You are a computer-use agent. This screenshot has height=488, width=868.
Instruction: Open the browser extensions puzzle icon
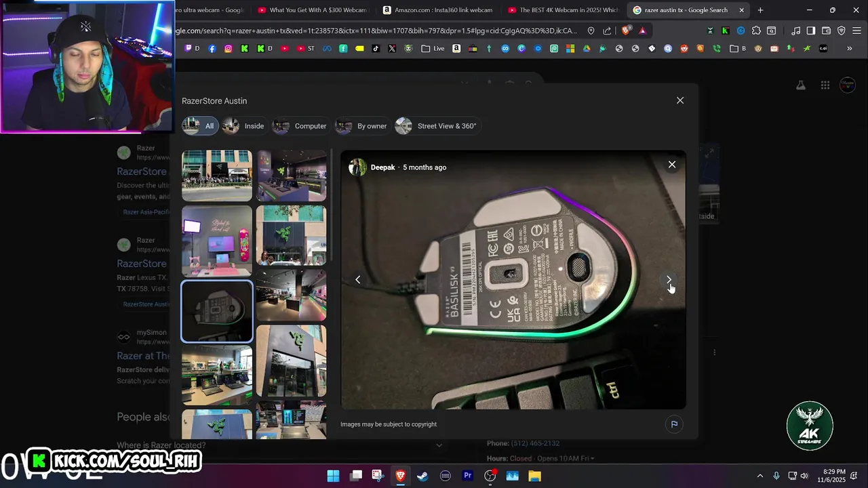click(x=756, y=30)
